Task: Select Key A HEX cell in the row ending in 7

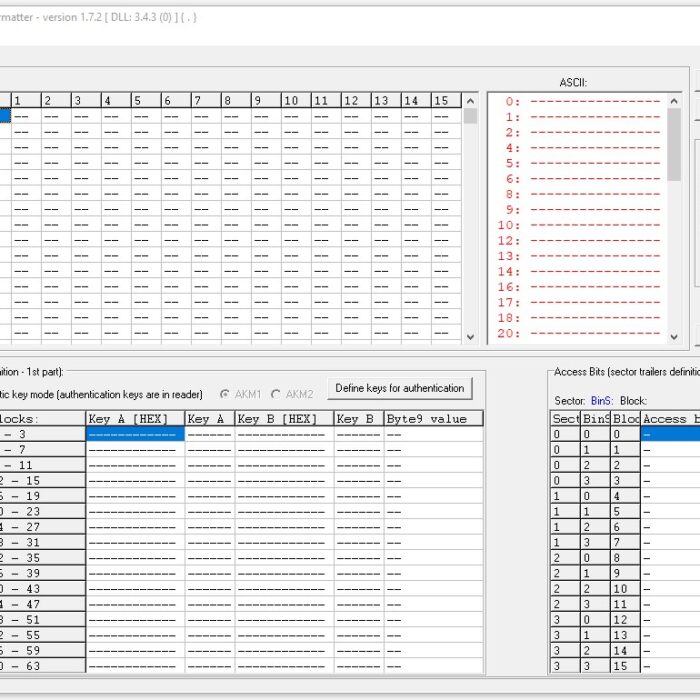Action: [x=135, y=450]
